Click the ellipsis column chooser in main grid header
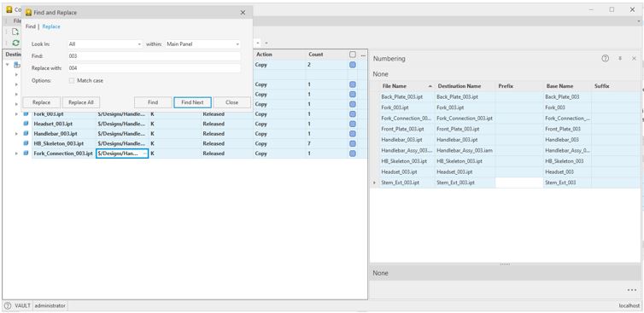This screenshot has width=644, height=313. (x=363, y=55)
